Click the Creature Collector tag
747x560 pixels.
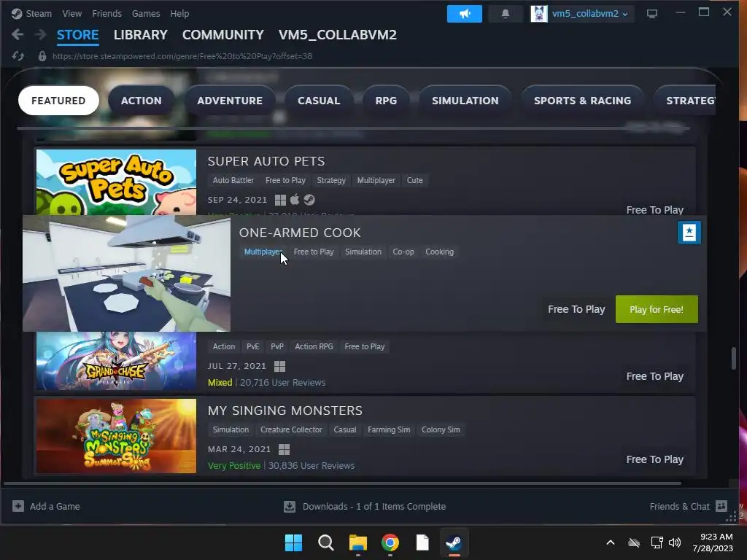coord(291,429)
